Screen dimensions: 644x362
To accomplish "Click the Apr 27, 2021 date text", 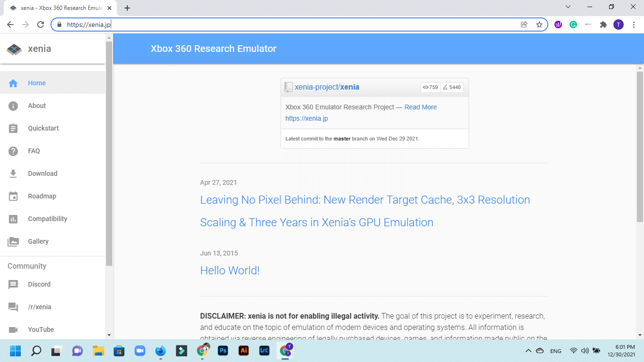I will click(x=219, y=182).
